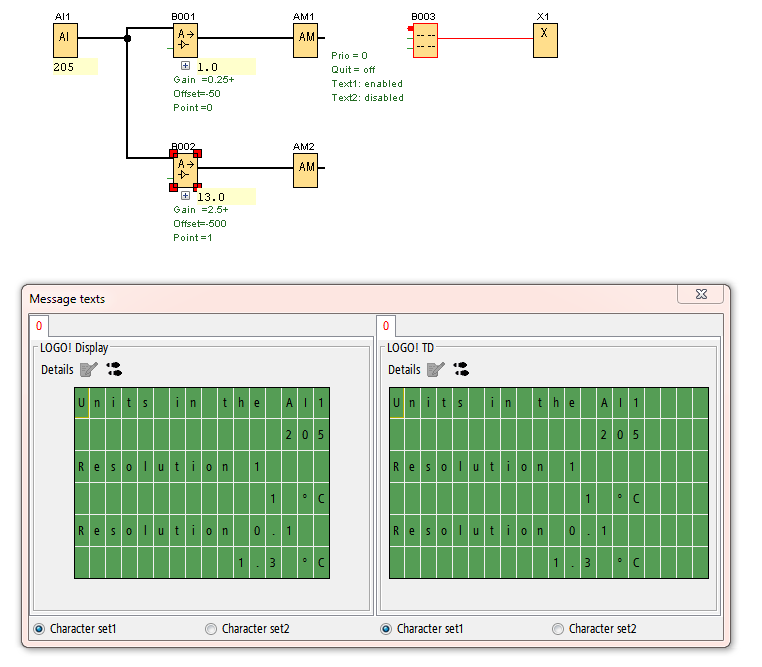
Task: Click the footsteps icon in LOGO! TD panel
Action: [461, 370]
